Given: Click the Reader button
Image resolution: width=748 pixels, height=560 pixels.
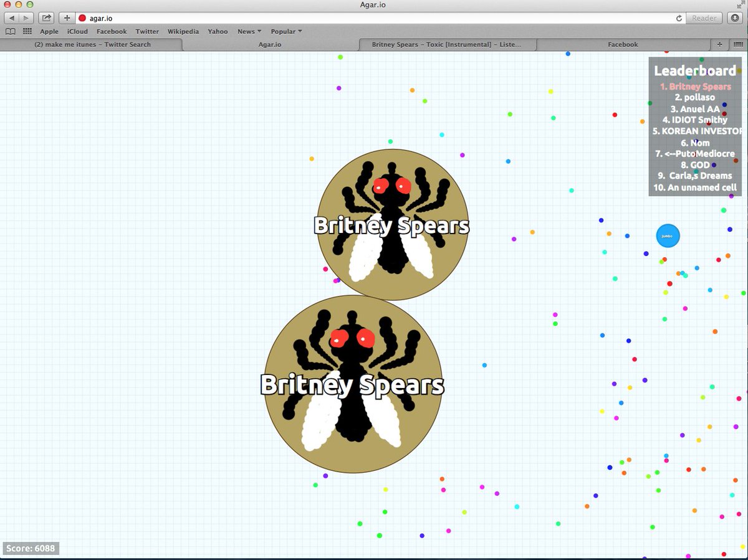Looking at the screenshot, I should click(704, 19).
